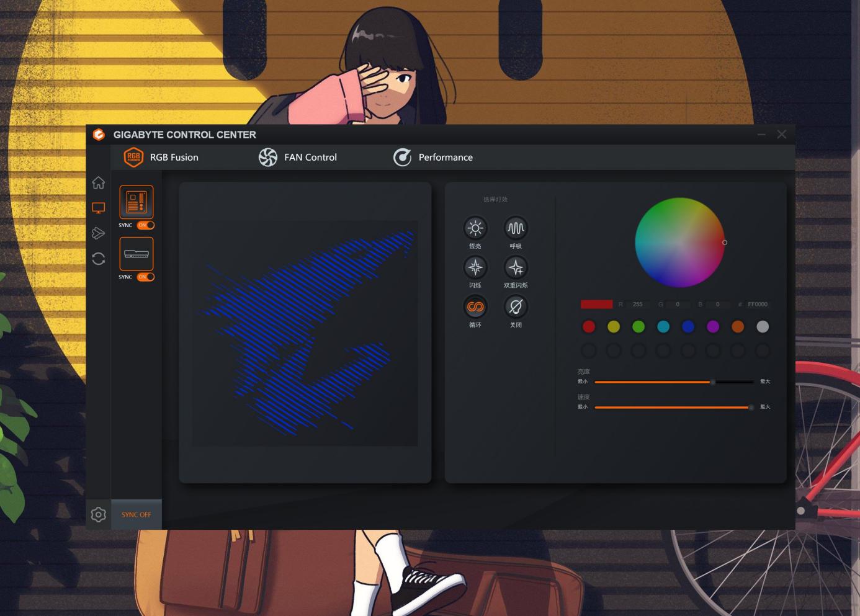Select the monitor icon in the left sidebar
Viewport: 860px width, 616px height.
[x=98, y=208]
